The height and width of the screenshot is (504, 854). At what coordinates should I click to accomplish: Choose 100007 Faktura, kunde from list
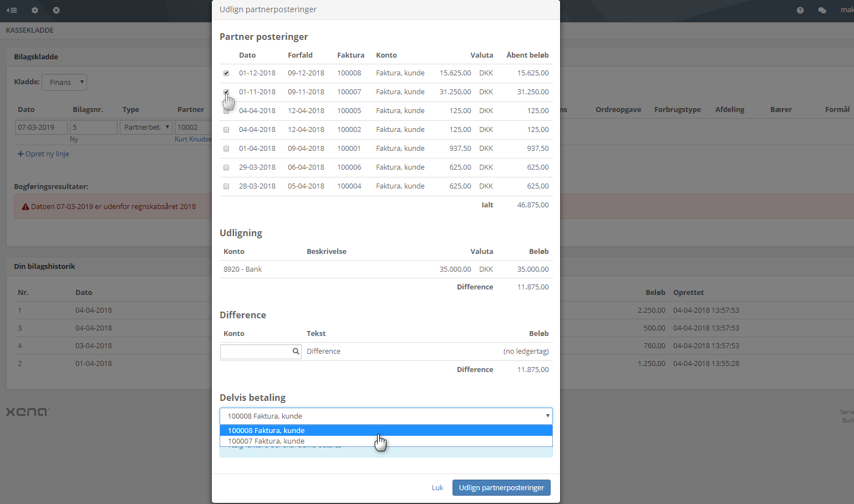point(266,441)
